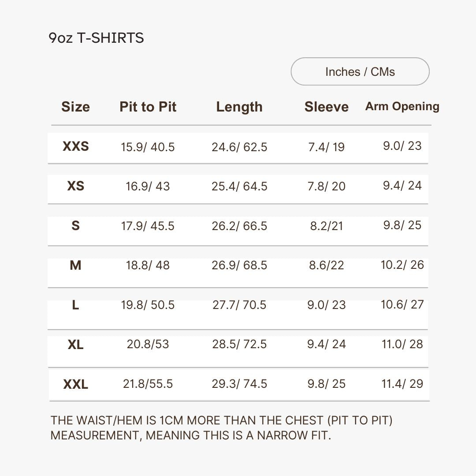Screen dimensions: 476x476
Task: Click the Pit to Pit column header
Action: pyautogui.click(x=148, y=107)
